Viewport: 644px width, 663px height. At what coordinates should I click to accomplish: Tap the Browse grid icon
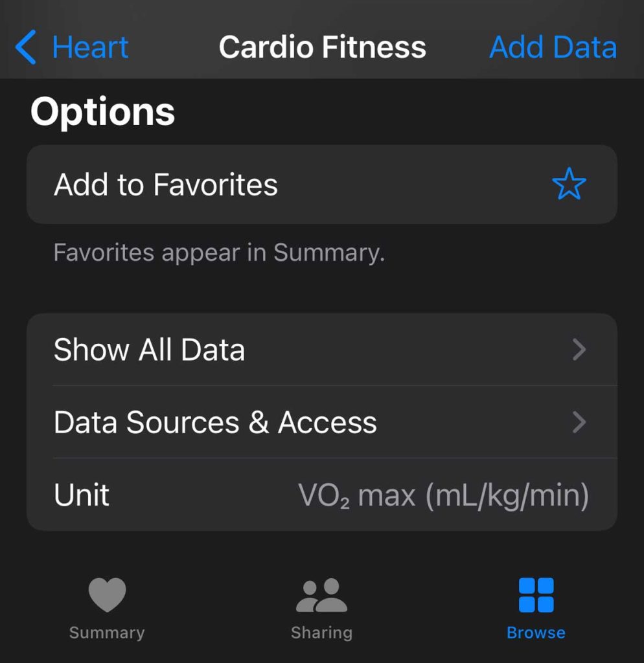[536, 595]
